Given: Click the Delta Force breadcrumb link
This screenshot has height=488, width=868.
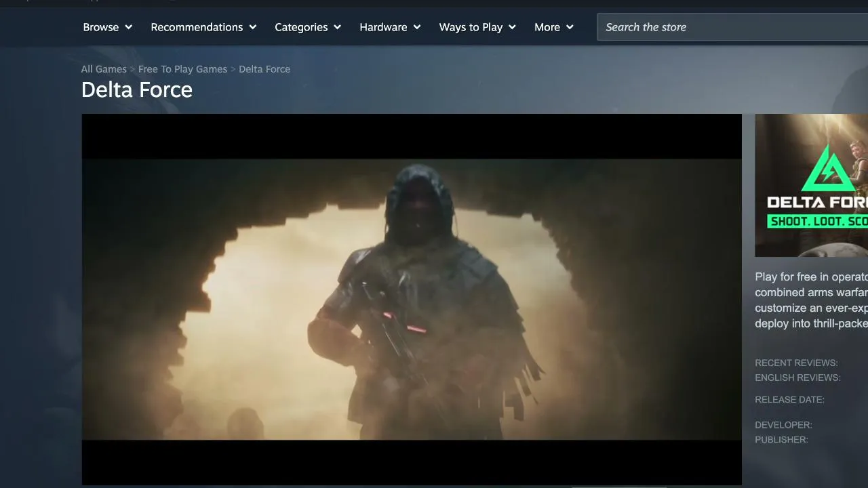Looking at the screenshot, I should 264,69.
